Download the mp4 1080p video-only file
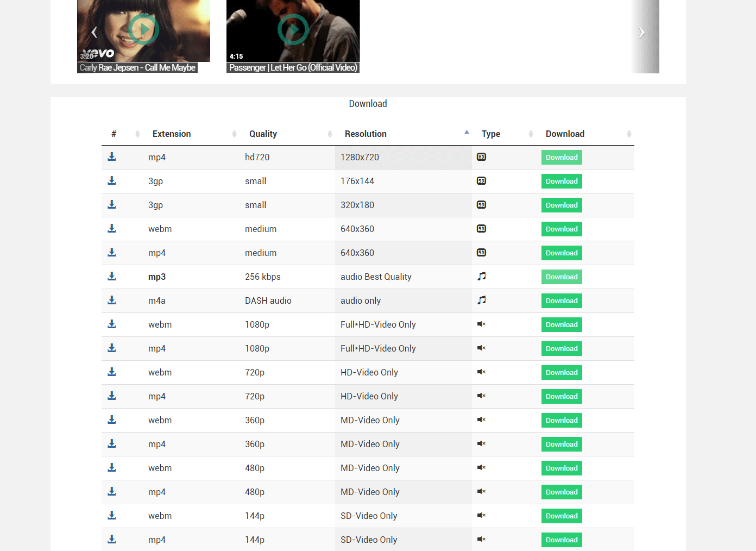756x551 pixels. (x=562, y=349)
